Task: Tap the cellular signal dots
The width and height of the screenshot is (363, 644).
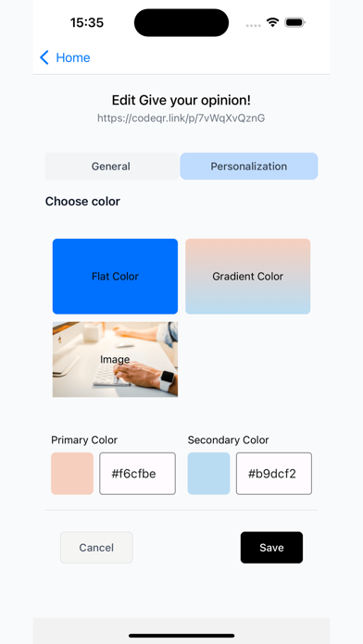Action: tap(253, 25)
